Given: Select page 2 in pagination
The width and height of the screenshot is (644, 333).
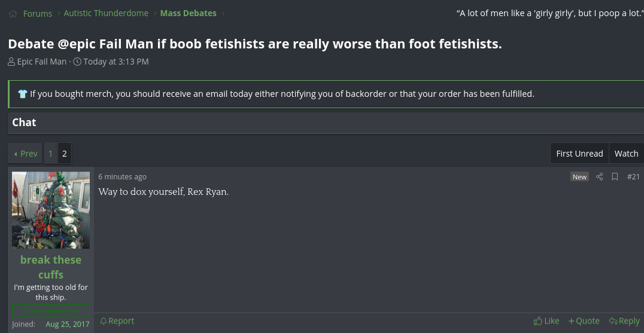Looking at the screenshot, I should [65, 154].
